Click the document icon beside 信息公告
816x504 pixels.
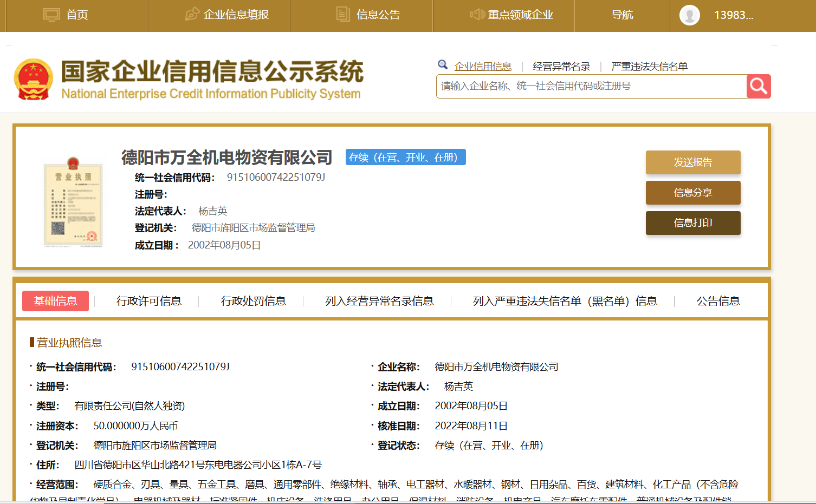point(343,15)
